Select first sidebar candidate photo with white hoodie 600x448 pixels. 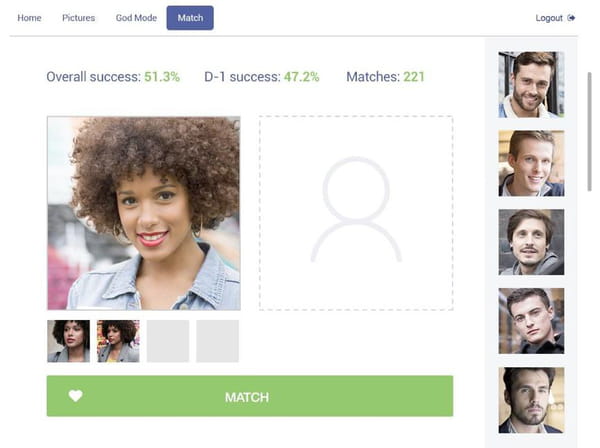tap(531, 85)
